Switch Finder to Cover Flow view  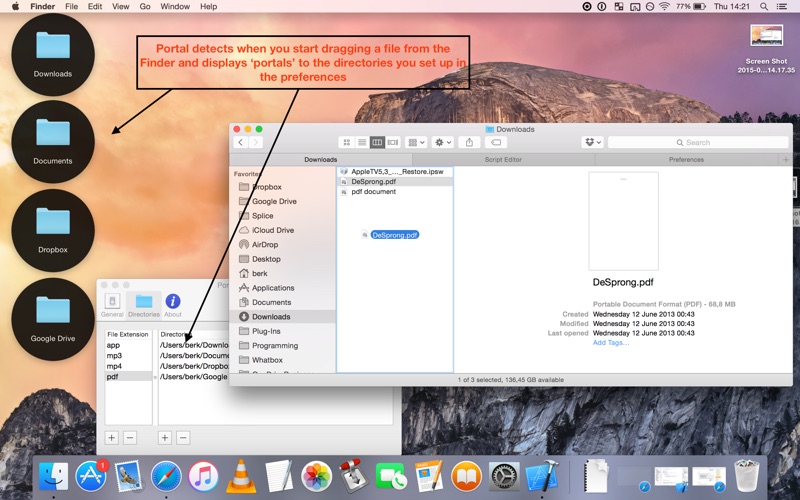coord(393,142)
